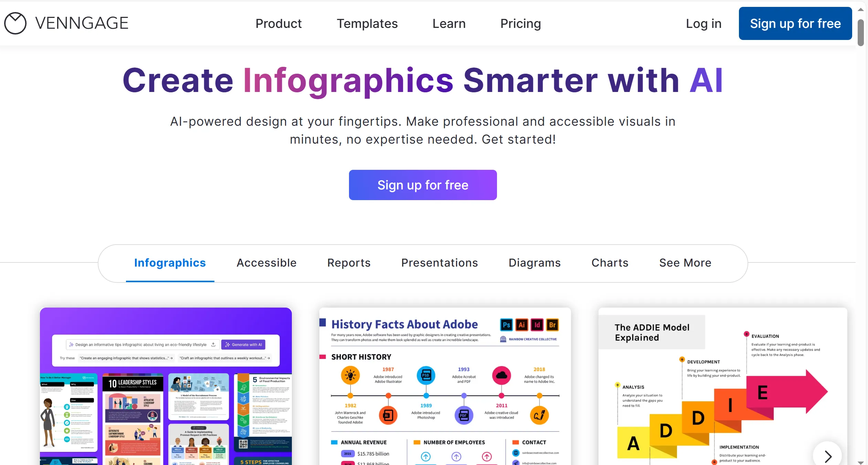Select the Infographics tab
The width and height of the screenshot is (868, 465).
(x=170, y=263)
